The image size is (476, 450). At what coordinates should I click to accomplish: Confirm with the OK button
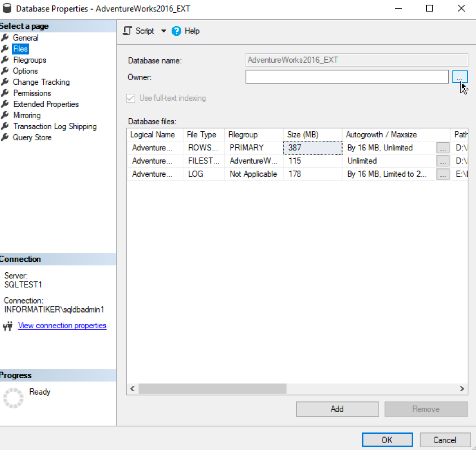click(x=387, y=440)
